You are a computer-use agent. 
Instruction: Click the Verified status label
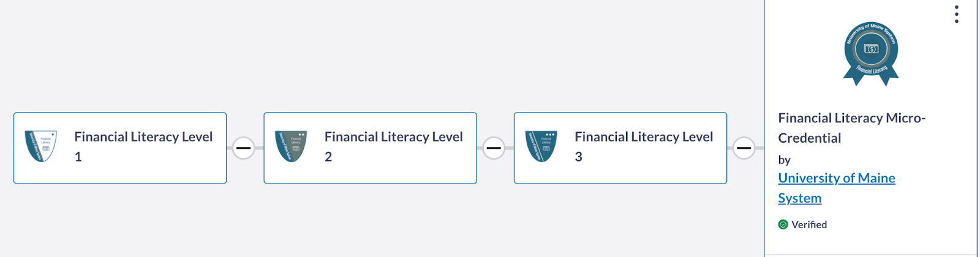click(809, 225)
